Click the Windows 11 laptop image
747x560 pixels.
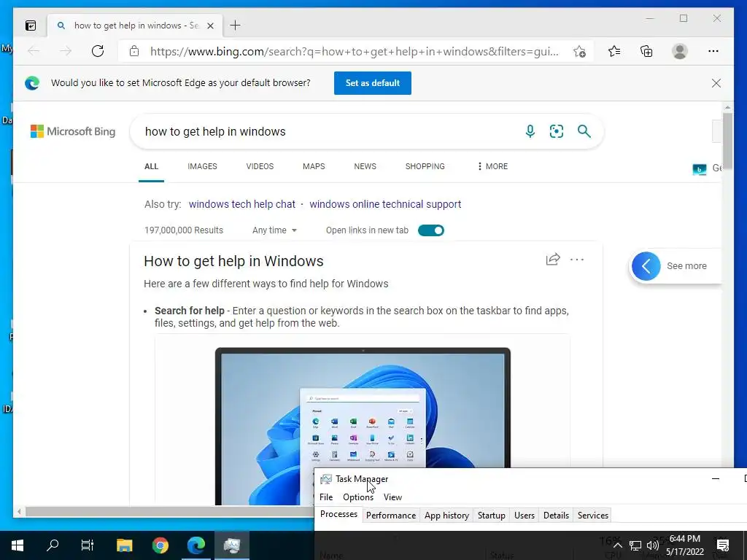[363, 426]
